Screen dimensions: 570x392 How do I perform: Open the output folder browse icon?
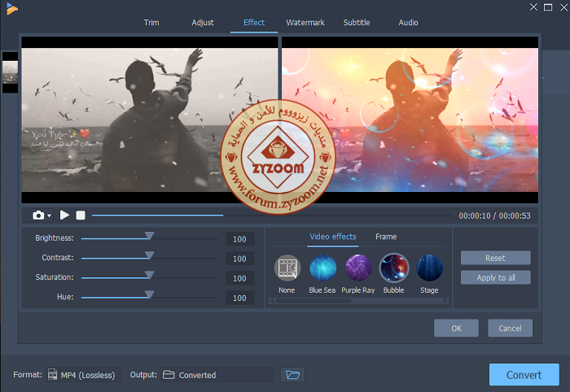click(x=292, y=375)
